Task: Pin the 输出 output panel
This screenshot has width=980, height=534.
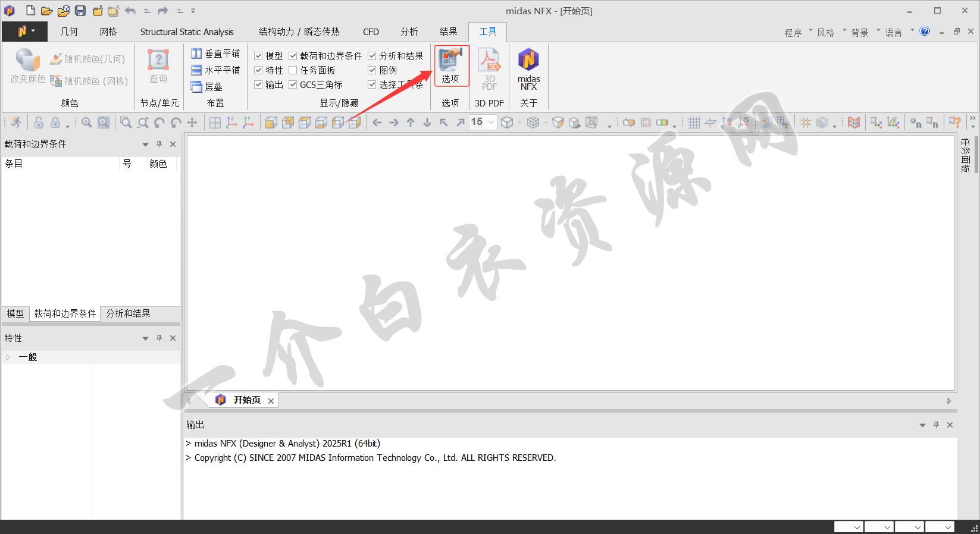Action: (936, 425)
